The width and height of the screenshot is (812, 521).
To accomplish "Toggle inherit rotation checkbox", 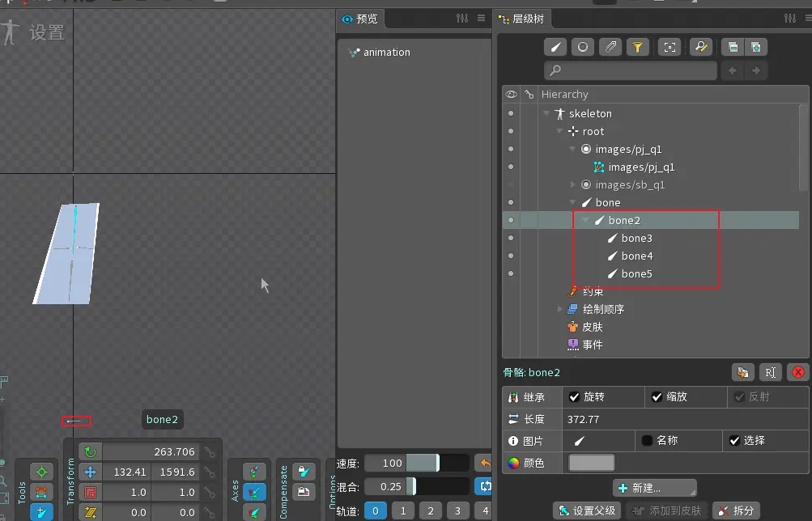I will click(574, 397).
